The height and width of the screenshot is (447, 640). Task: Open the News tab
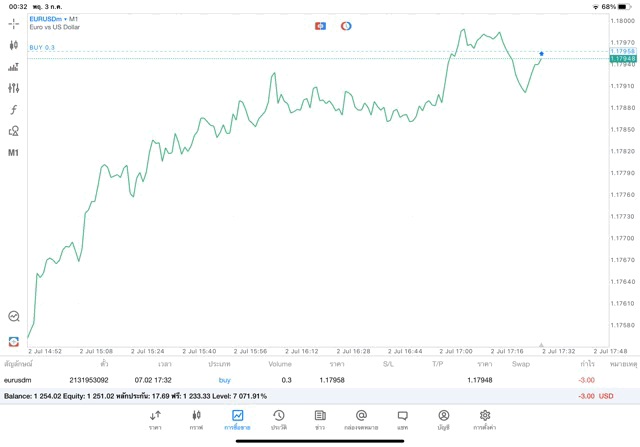point(319,419)
